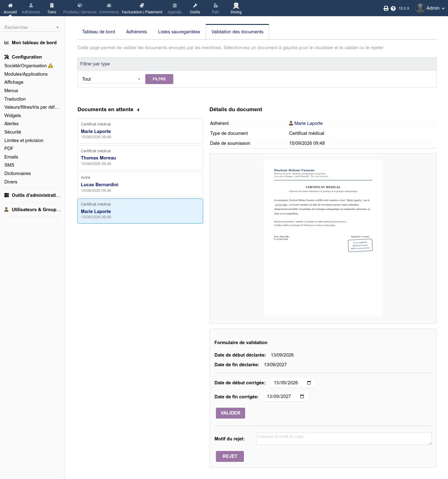Screen dimensions: 448x479
Task: Click the print icon in header
Action: point(386,8)
